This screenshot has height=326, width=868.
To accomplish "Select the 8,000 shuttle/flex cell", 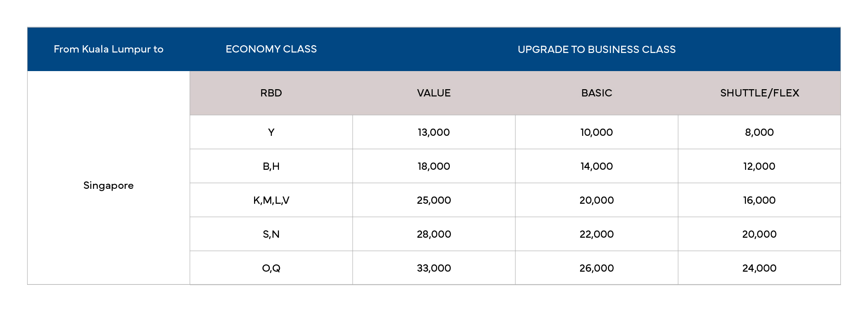I will tap(759, 132).
